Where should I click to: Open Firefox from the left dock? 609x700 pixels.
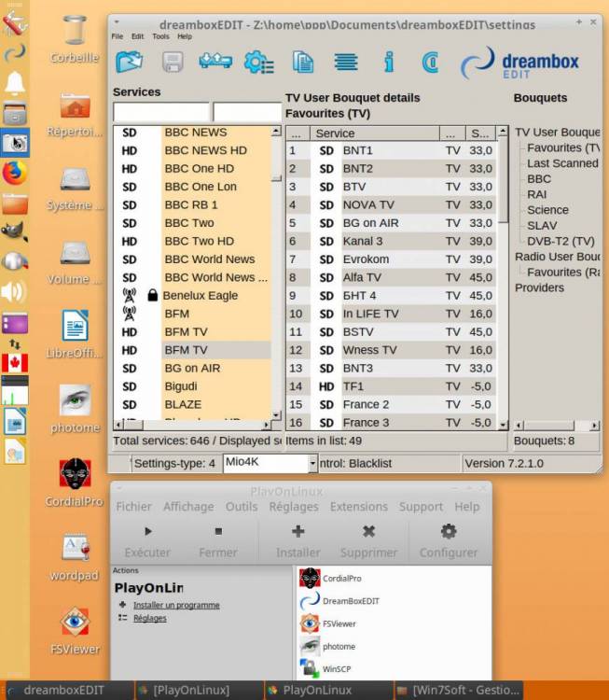(x=14, y=173)
